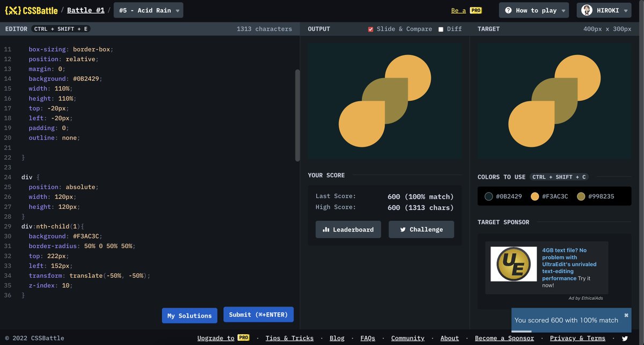Open Become a Sponsor footer link

tap(504, 338)
